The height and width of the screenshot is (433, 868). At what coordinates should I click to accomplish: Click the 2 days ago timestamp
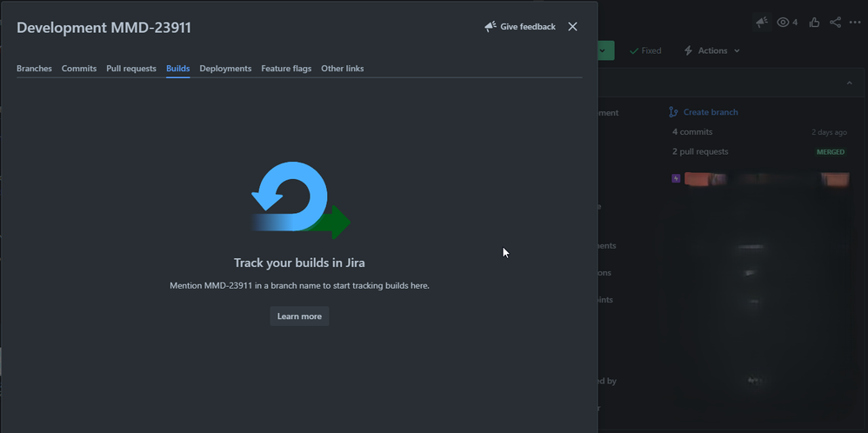tap(829, 132)
